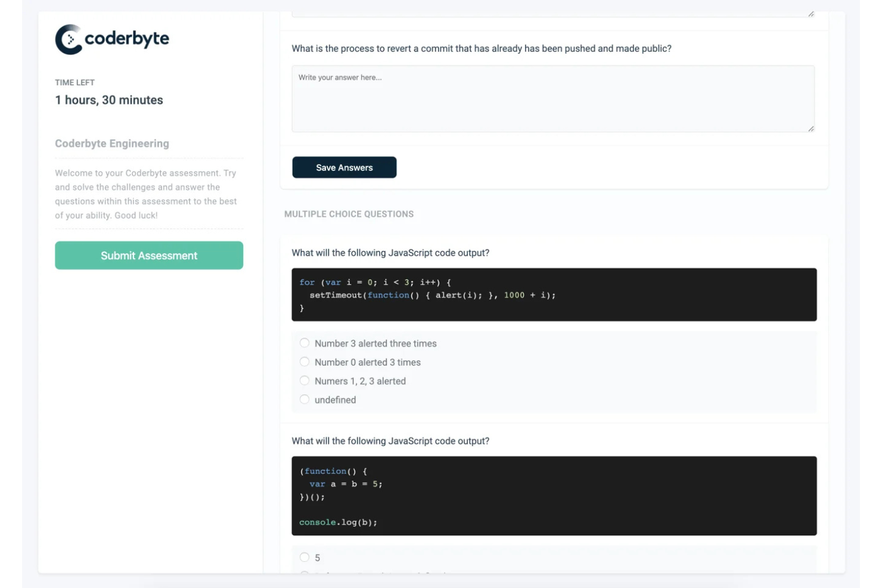Viewport: 882px width, 588px height.
Task: Select "Numers 1, 2, 3 alerted"
Action: point(305,380)
